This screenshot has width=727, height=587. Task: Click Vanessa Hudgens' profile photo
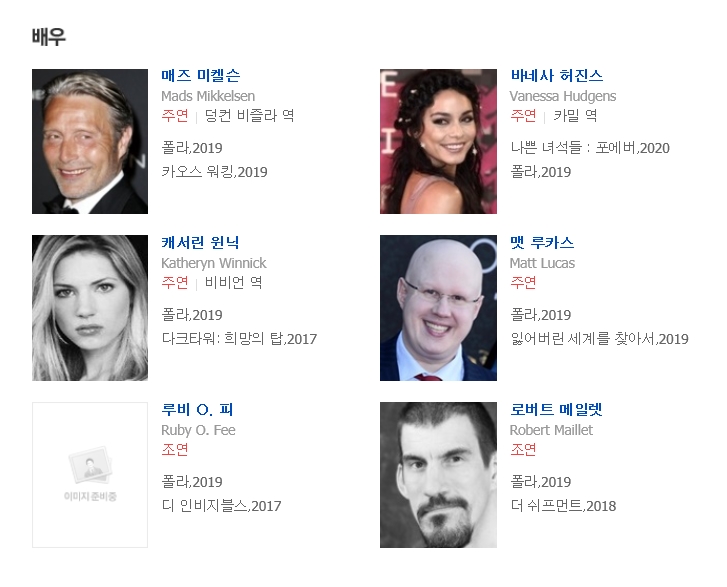[438, 141]
